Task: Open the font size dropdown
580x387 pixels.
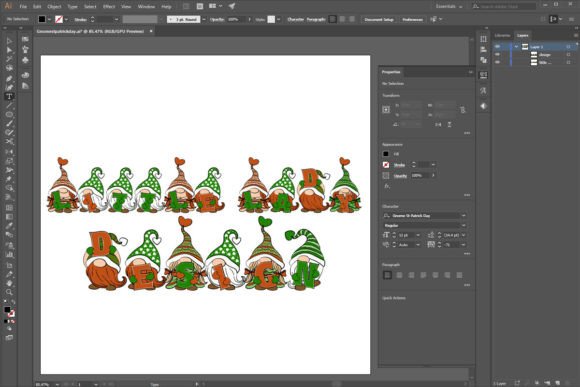Action: pos(418,235)
